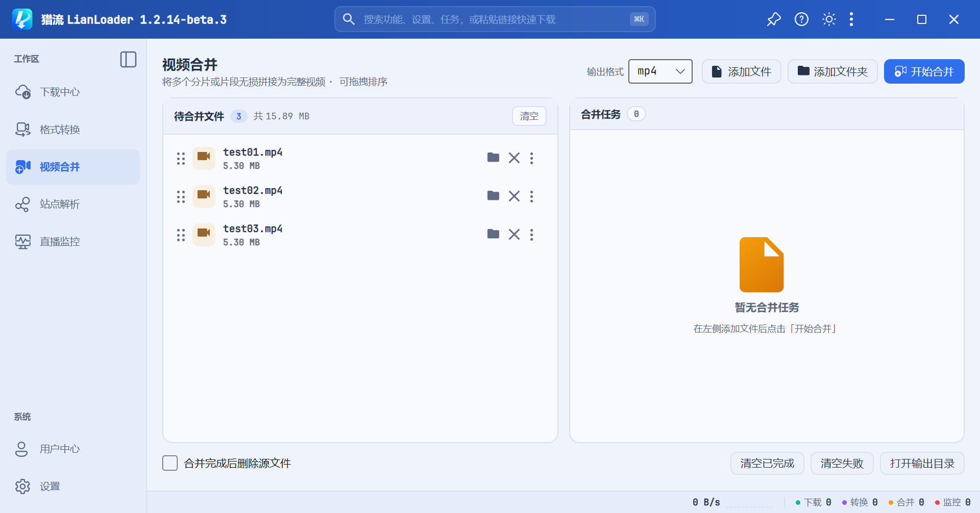Open the title bar more options menu
This screenshot has height=513, width=980.
coord(851,19)
